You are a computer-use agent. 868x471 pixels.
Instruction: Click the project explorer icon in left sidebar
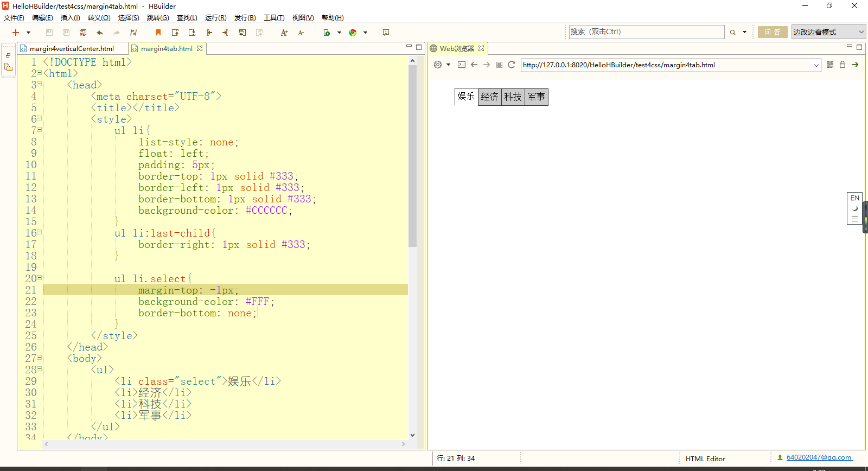click(8, 68)
